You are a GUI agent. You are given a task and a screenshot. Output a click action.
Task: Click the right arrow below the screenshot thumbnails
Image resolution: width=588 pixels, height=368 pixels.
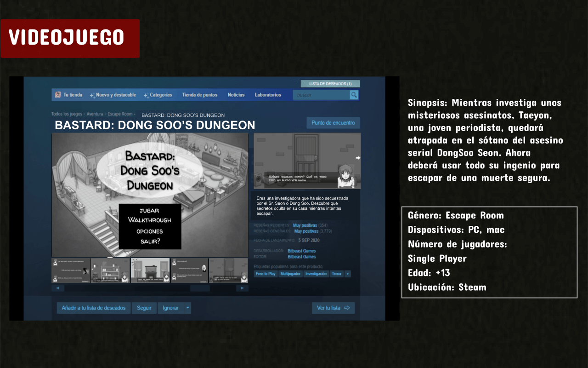(242, 287)
